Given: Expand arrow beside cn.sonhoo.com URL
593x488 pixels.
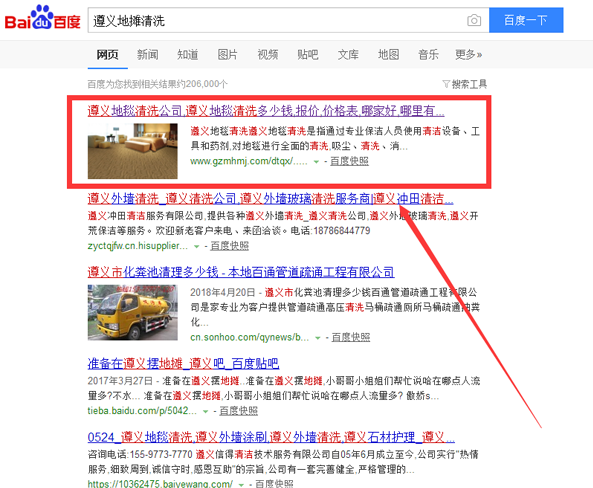Looking at the screenshot, I should [x=318, y=338].
